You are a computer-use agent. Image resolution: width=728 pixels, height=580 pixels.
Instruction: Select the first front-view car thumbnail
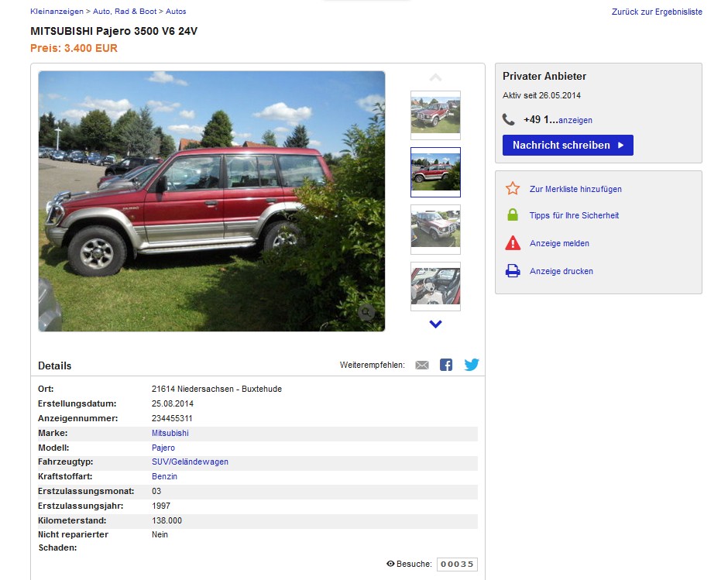[x=435, y=115]
